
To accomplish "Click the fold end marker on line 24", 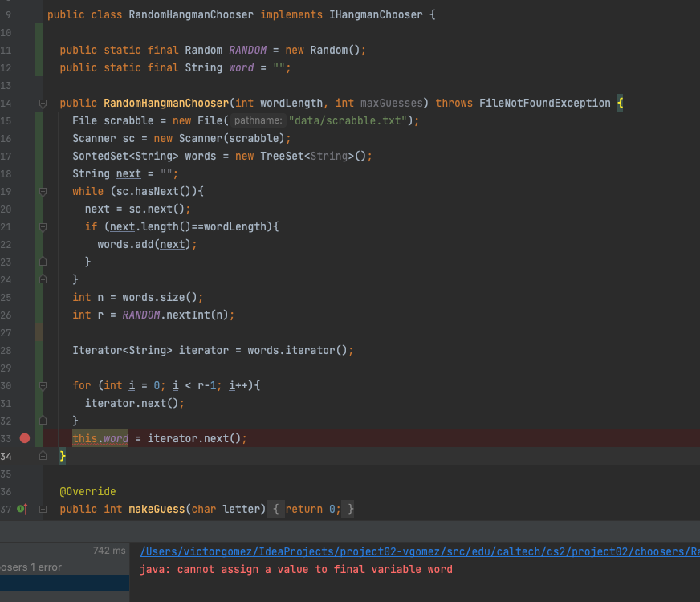I will coord(43,279).
